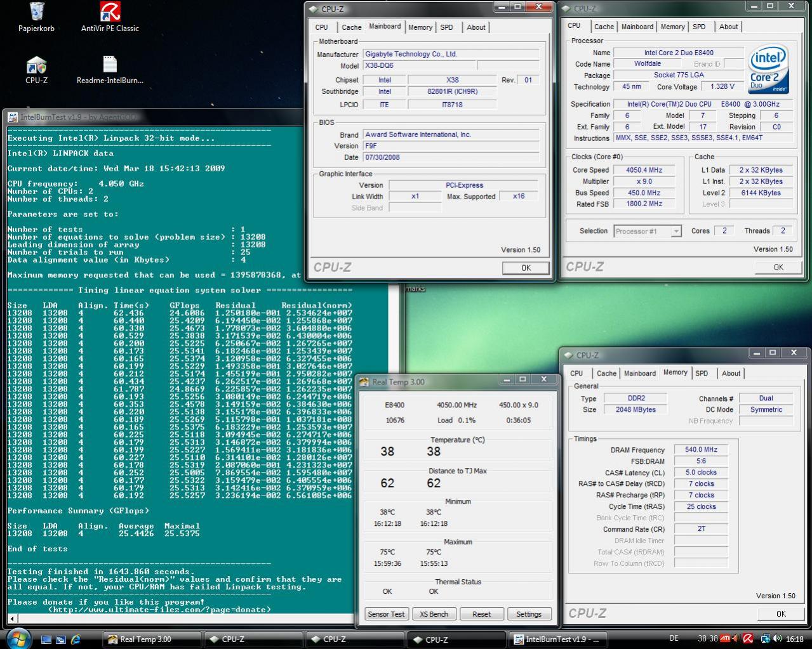Click Sensor Test in Real Temp
Viewport: 812px width, 649px height.
click(386, 614)
